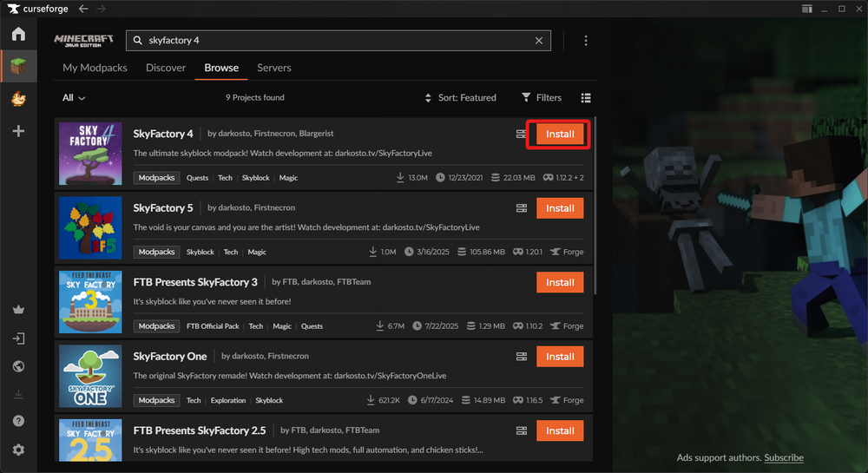Click the crown premium icon in sidebar

click(x=18, y=310)
